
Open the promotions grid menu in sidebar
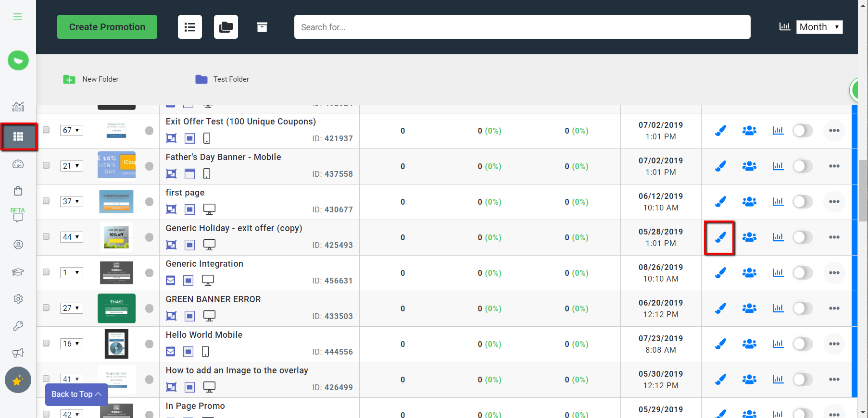[18, 137]
